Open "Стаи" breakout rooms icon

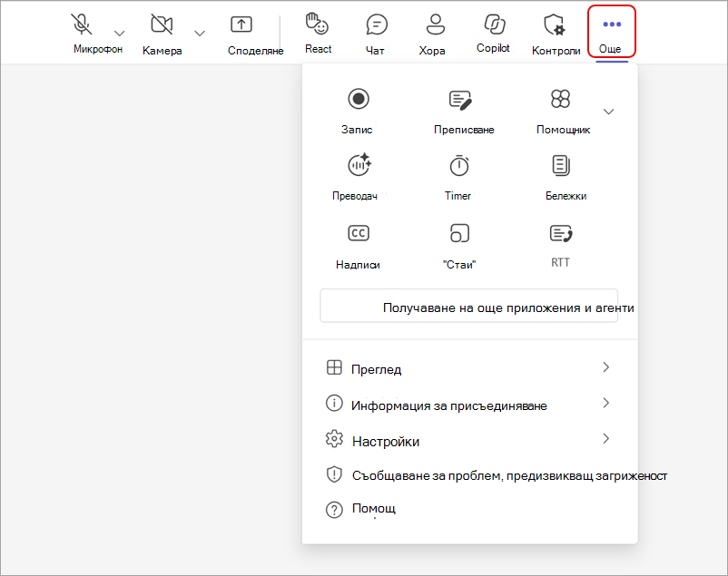tap(459, 233)
